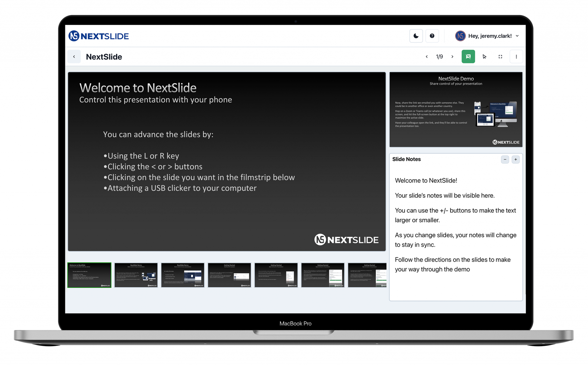Image resolution: width=588 pixels, height=365 pixels.
Task: Toggle pointer mode for the presentation
Action: [484, 57]
